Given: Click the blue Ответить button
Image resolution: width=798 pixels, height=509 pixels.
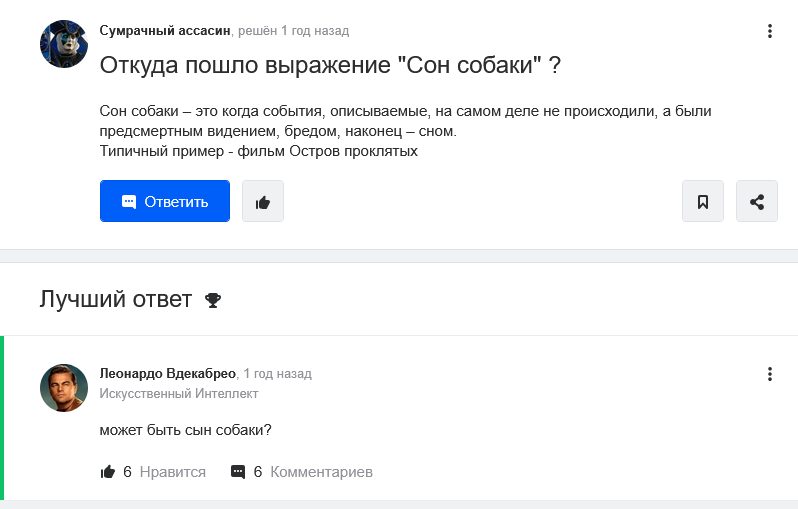Looking at the screenshot, I should [x=164, y=201].
